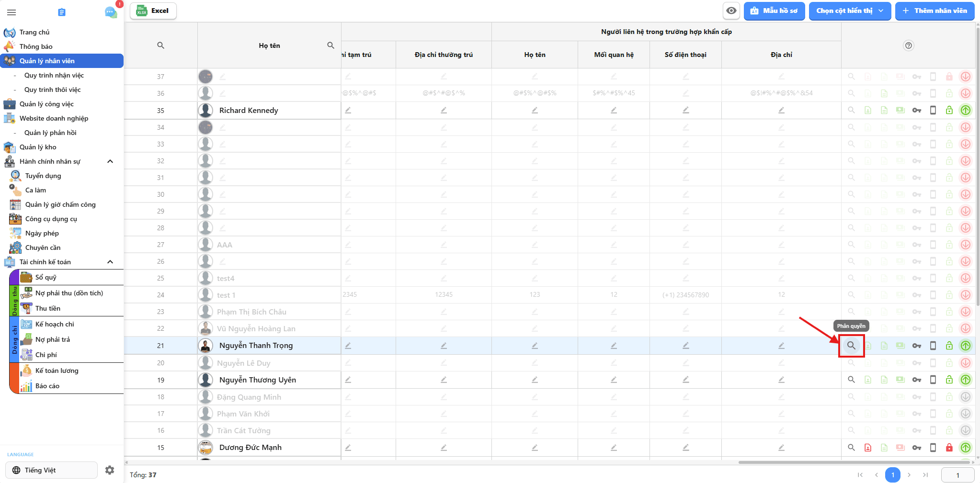
Task: Toggle the green unlock icon for Nguyễn Thương Uyên
Action: [x=949, y=380]
